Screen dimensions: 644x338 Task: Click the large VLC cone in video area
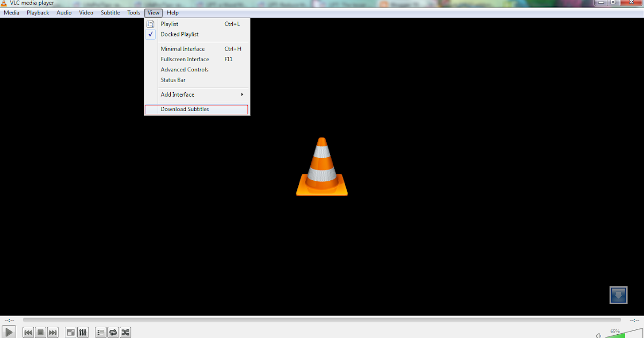pos(321,167)
